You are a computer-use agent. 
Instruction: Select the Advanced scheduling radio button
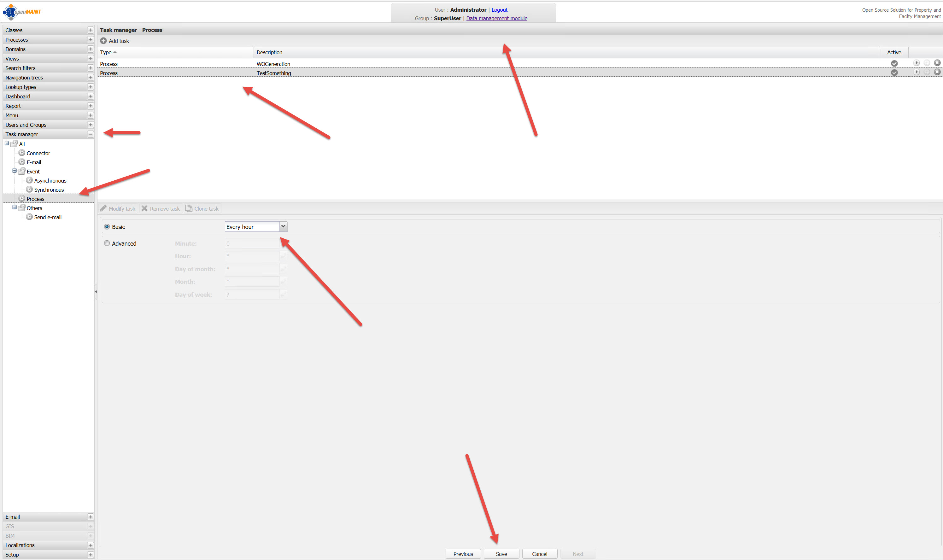[x=107, y=243]
